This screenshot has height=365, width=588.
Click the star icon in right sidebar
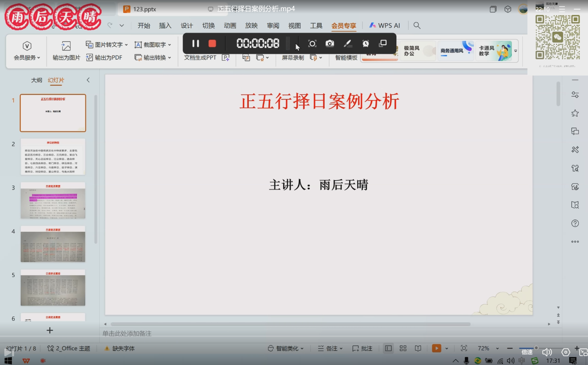coord(575,113)
